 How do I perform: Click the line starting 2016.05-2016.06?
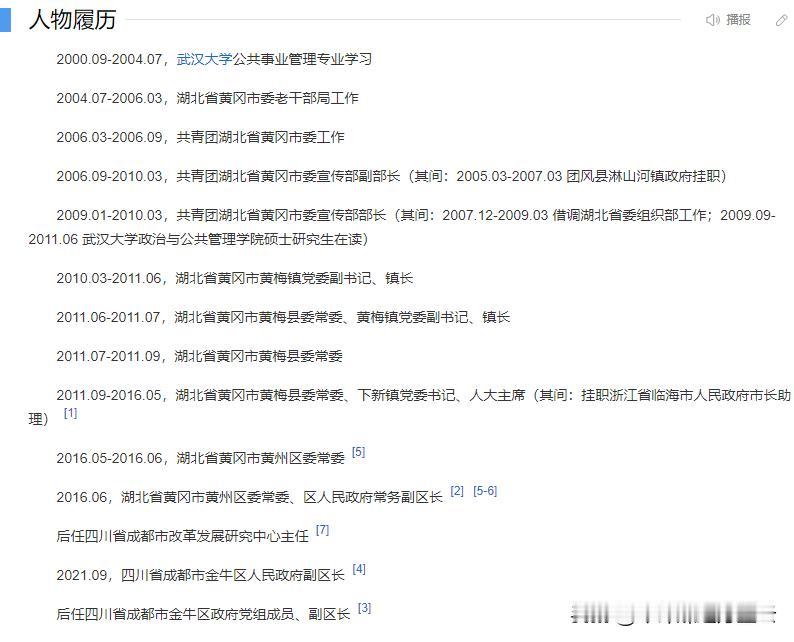pyautogui.click(x=201, y=458)
